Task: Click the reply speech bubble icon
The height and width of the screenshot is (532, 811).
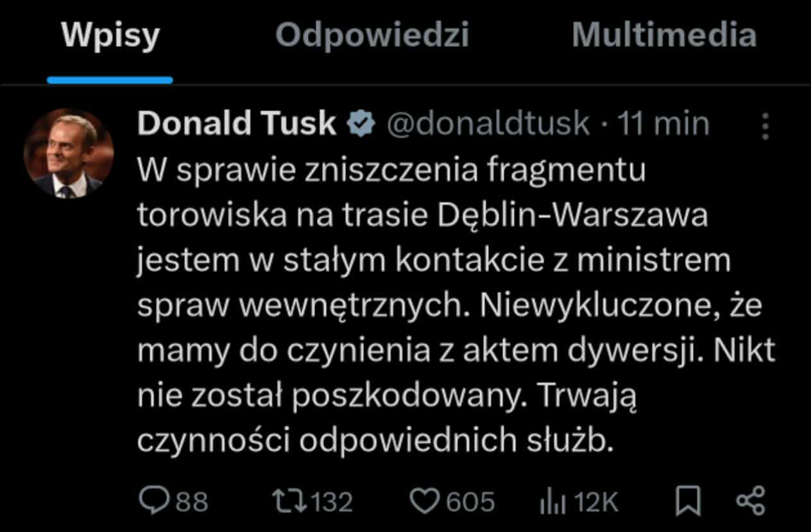Action: coord(153,501)
